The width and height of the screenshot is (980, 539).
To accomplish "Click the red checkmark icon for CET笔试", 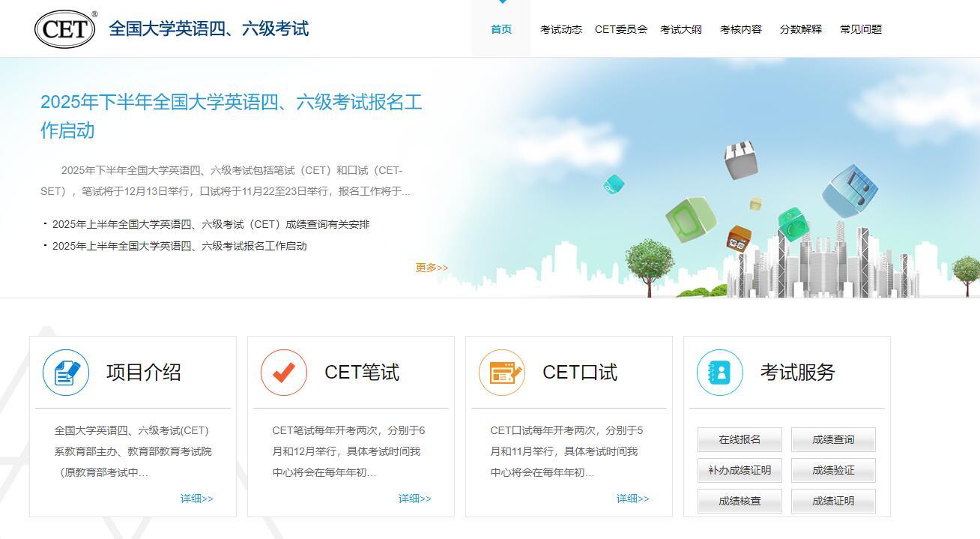I will point(283,372).
